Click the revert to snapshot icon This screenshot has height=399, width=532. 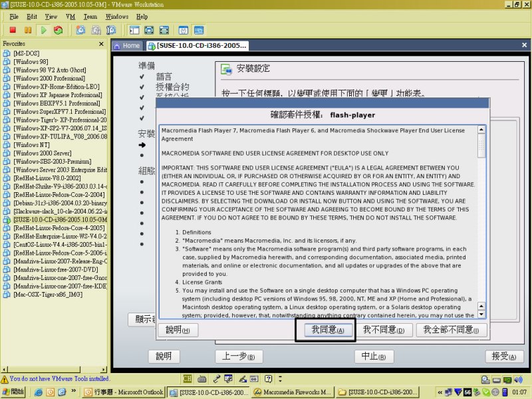click(96, 30)
